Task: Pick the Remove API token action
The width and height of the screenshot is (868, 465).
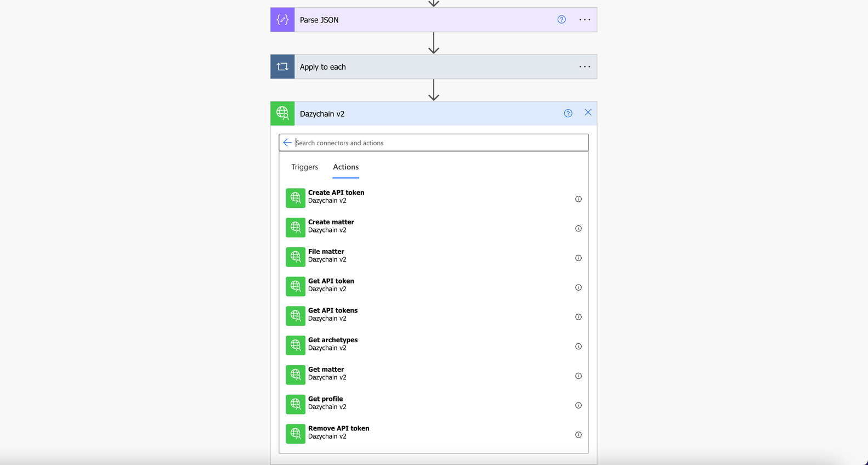Action: 434,433
